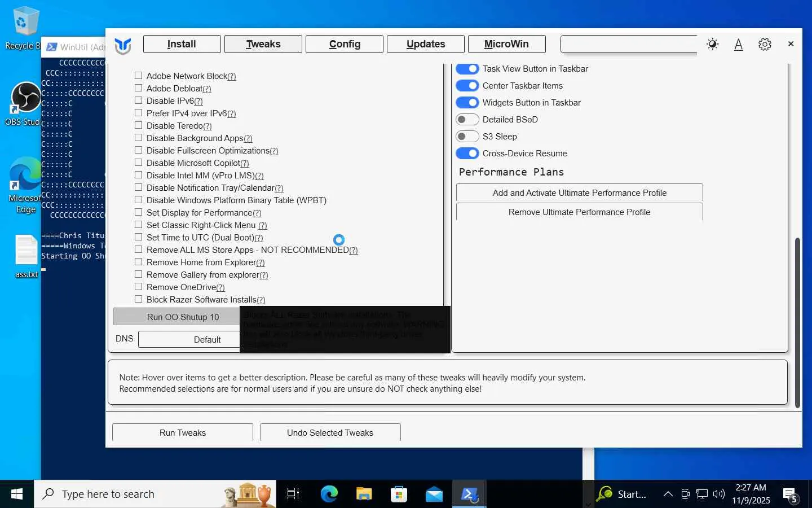Check Disable Microsoft Copilot

point(138,162)
